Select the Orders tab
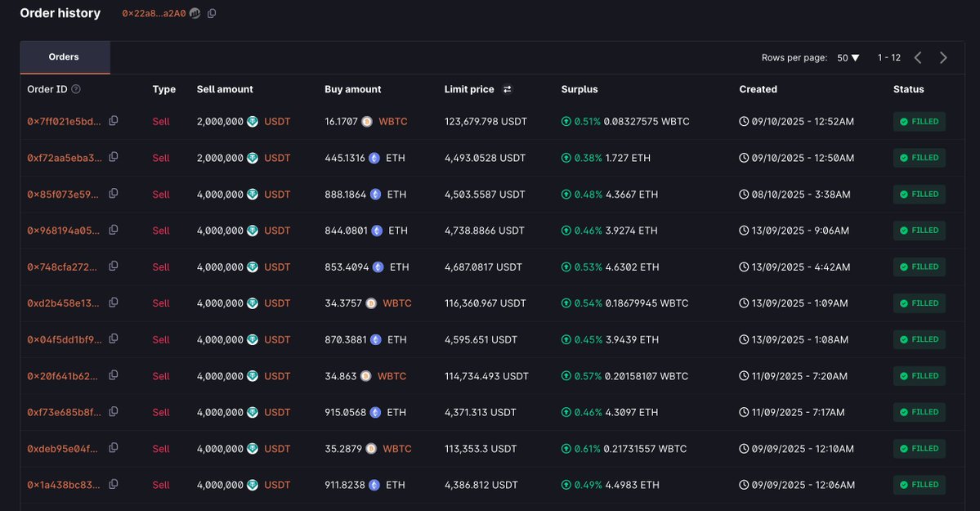The height and width of the screenshot is (511, 980). point(64,57)
